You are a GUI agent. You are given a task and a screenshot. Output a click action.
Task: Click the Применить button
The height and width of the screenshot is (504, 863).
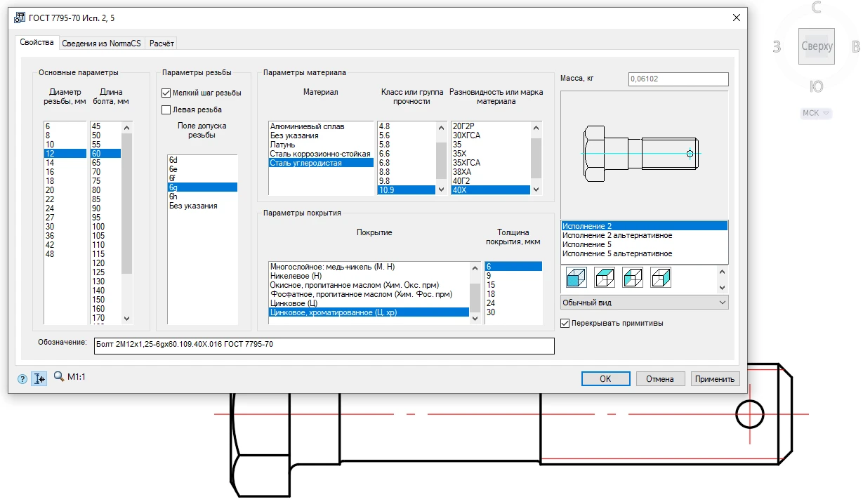point(715,379)
